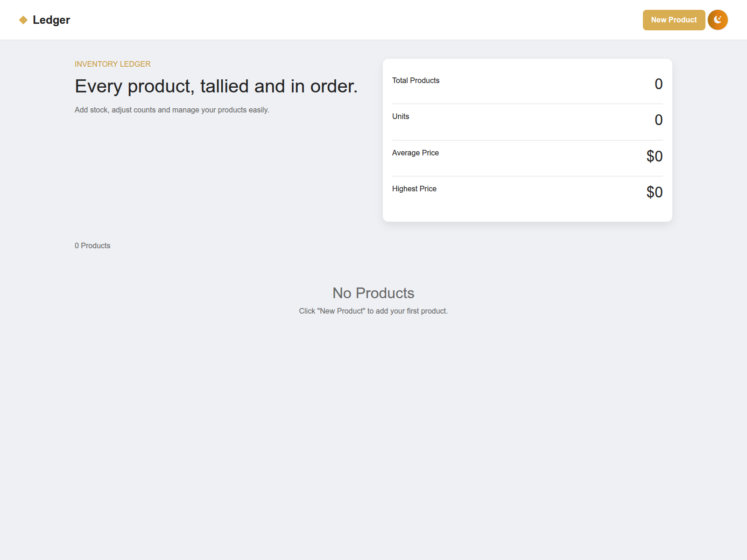Click the Units label
Image resolution: width=747 pixels, height=560 pixels.
pos(401,116)
